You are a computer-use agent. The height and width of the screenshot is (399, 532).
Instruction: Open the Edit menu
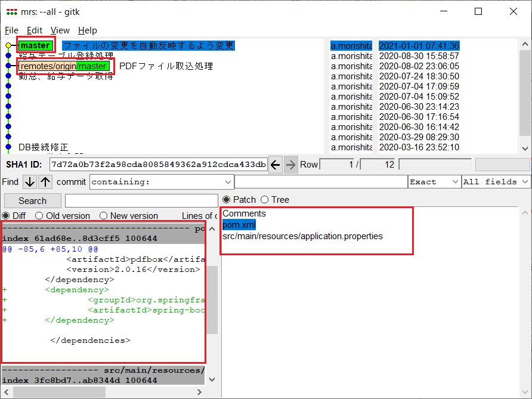coord(34,30)
